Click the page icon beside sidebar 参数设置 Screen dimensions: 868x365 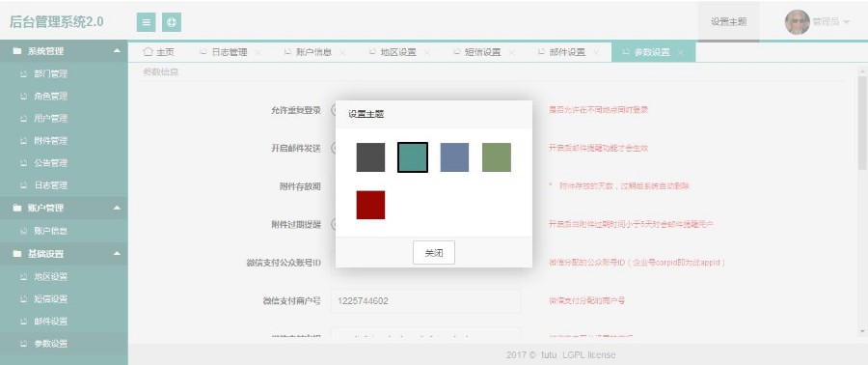[23, 344]
